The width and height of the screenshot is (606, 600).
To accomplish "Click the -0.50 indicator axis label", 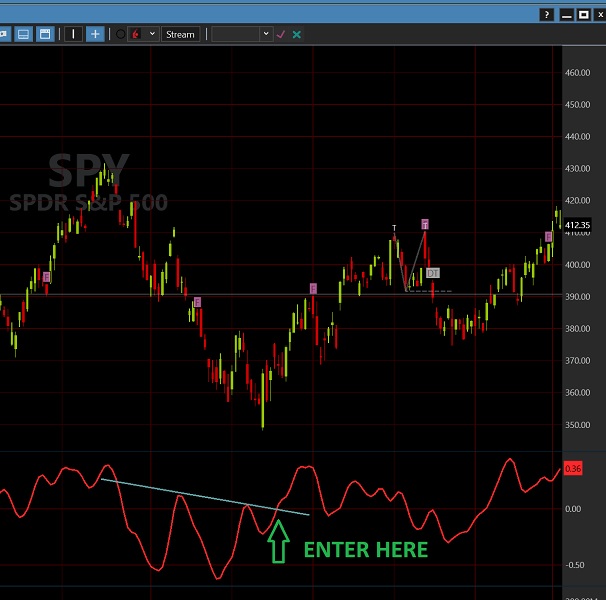I will tap(575, 565).
